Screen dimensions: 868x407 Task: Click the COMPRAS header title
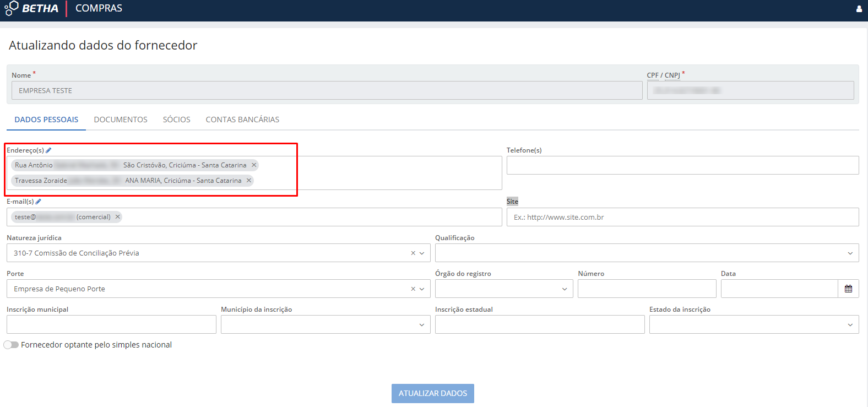click(x=99, y=8)
